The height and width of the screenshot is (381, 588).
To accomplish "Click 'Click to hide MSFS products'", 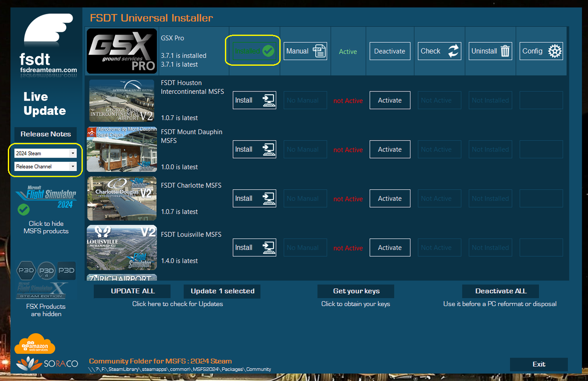I will [x=46, y=227].
